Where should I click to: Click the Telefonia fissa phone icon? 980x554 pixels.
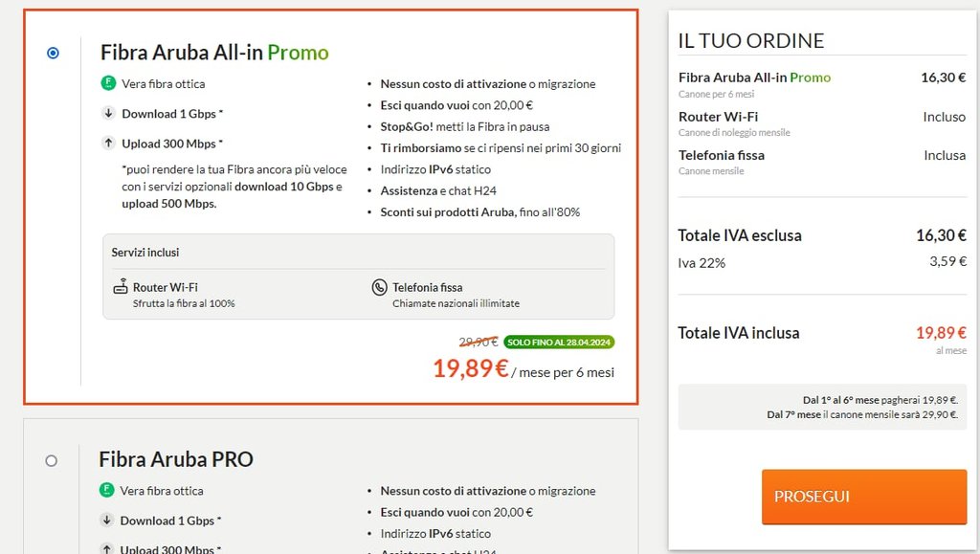point(380,287)
